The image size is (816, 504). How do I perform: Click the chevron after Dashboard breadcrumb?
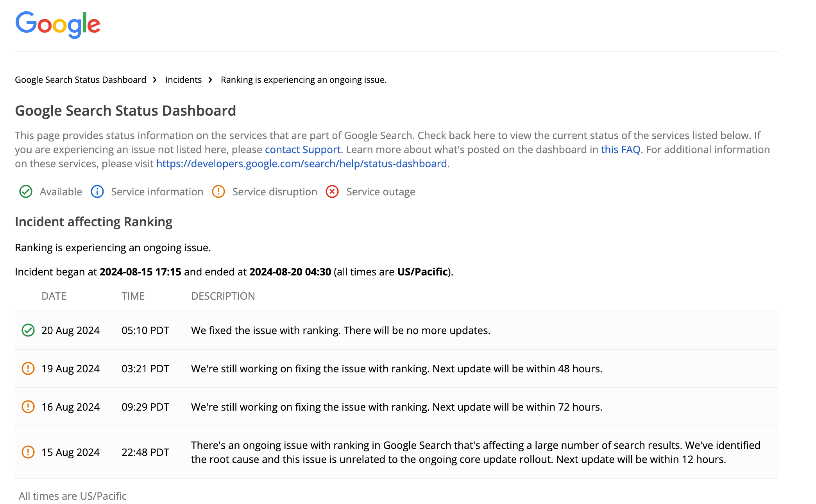coord(155,79)
